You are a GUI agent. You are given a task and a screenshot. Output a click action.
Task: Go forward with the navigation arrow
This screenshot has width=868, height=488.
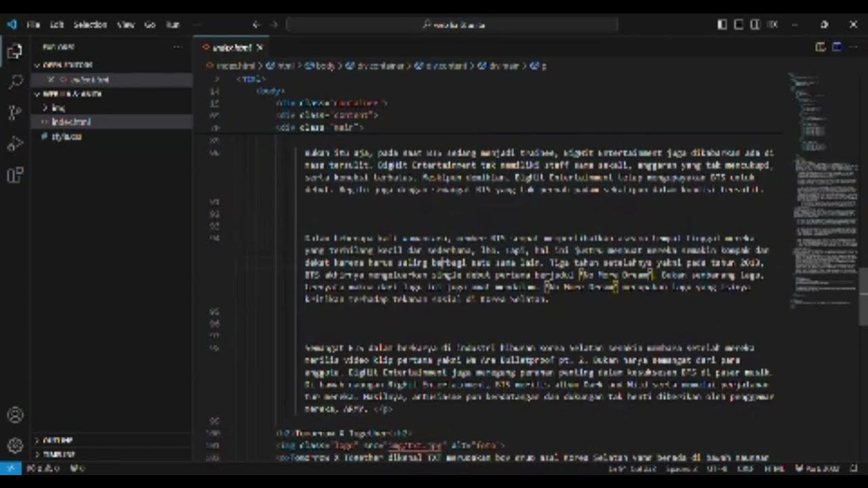273,24
